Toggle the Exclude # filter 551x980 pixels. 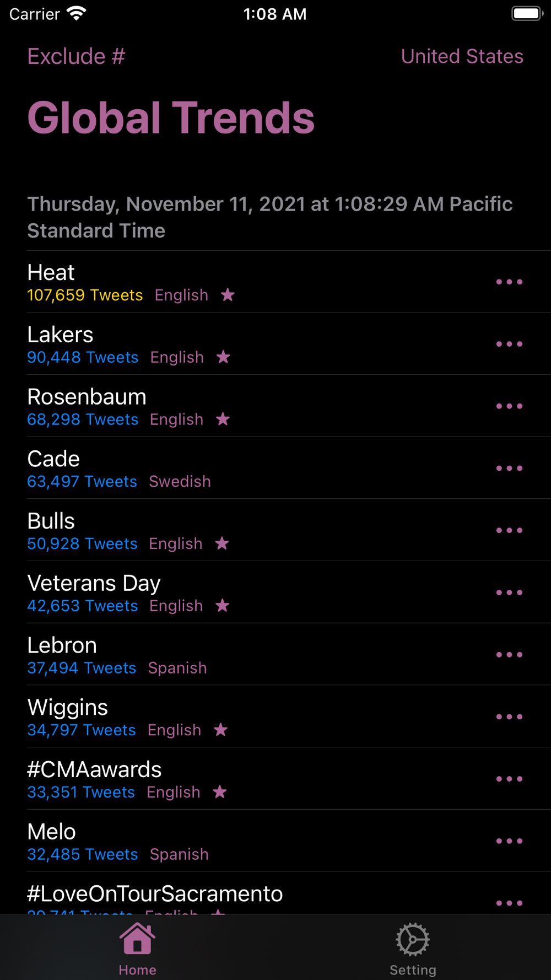point(76,56)
